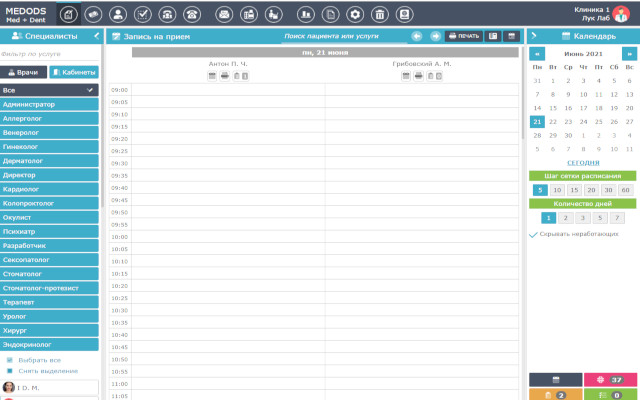Open the telephone icon in top bar
640x400 pixels.
click(x=192, y=15)
